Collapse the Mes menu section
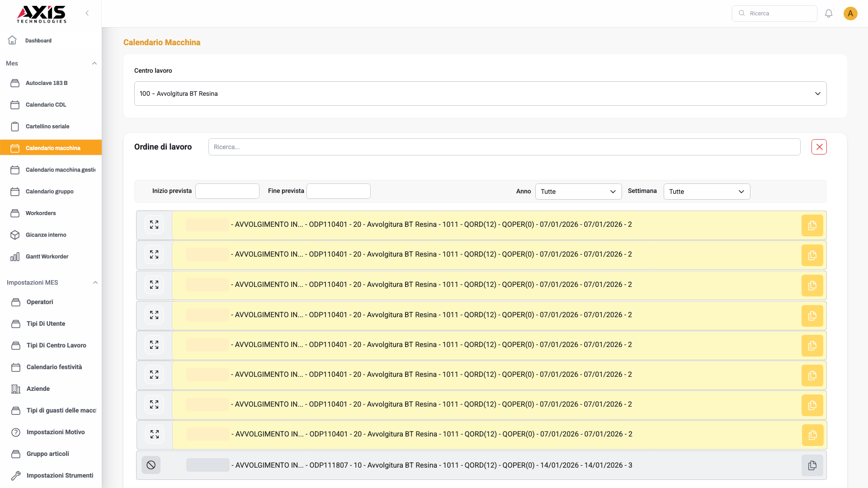The image size is (868, 488). 94,63
